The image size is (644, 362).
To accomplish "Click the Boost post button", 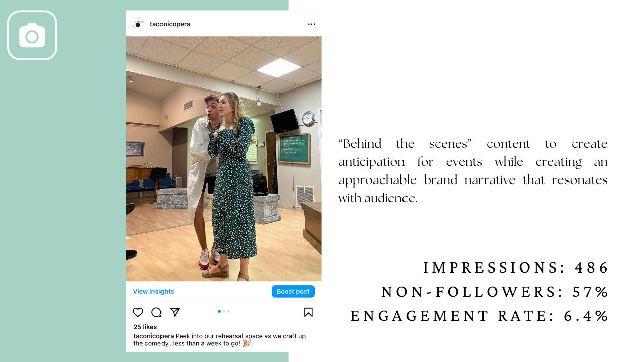I will 293,291.
